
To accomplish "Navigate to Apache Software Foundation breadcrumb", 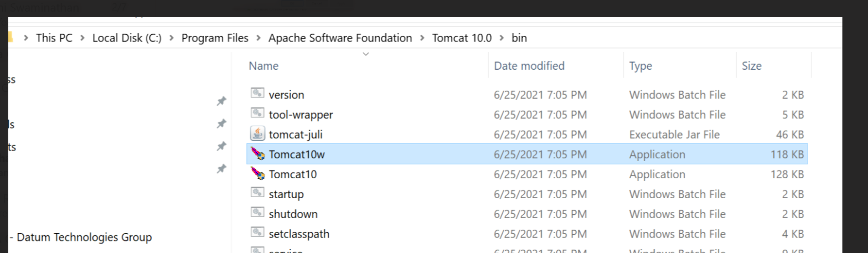I will pos(340,38).
